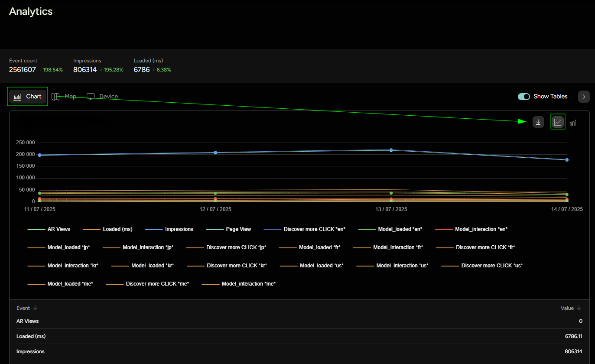Click the Event count metric card

coord(36,65)
